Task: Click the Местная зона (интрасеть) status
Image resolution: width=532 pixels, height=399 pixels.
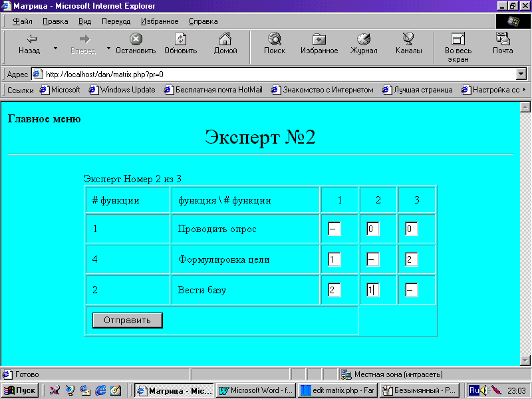Action: [398, 374]
